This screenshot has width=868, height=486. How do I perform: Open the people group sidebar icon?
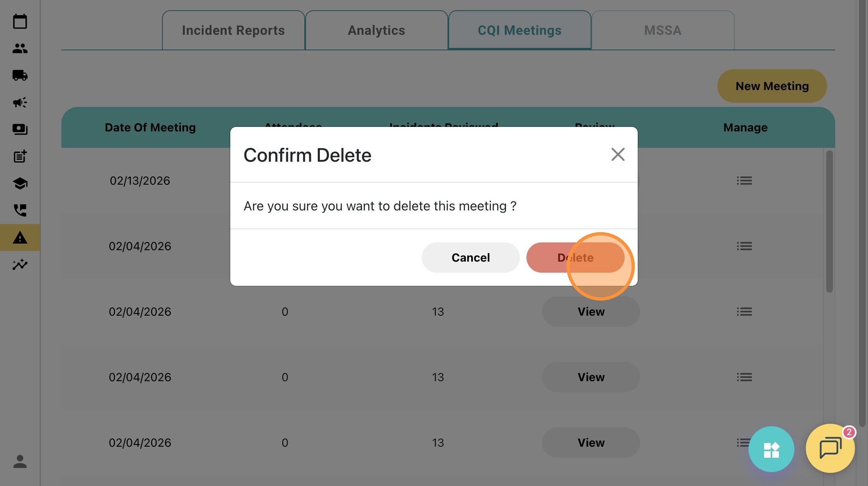coord(20,48)
